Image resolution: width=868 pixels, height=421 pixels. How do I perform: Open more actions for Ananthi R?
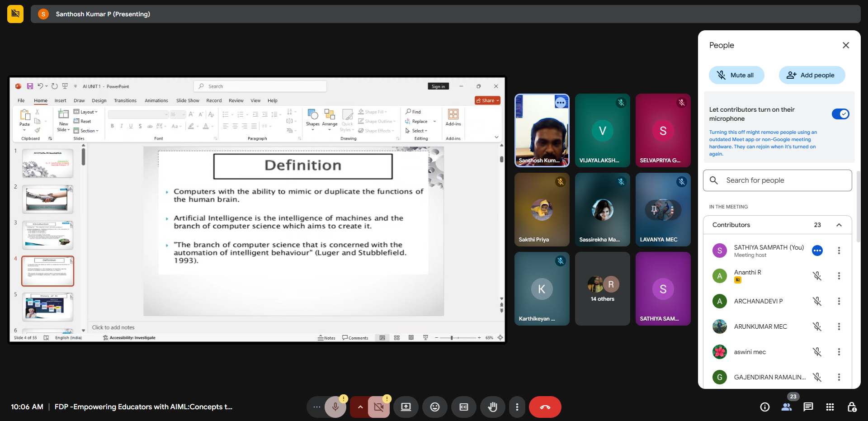click(x=839, y=276)
